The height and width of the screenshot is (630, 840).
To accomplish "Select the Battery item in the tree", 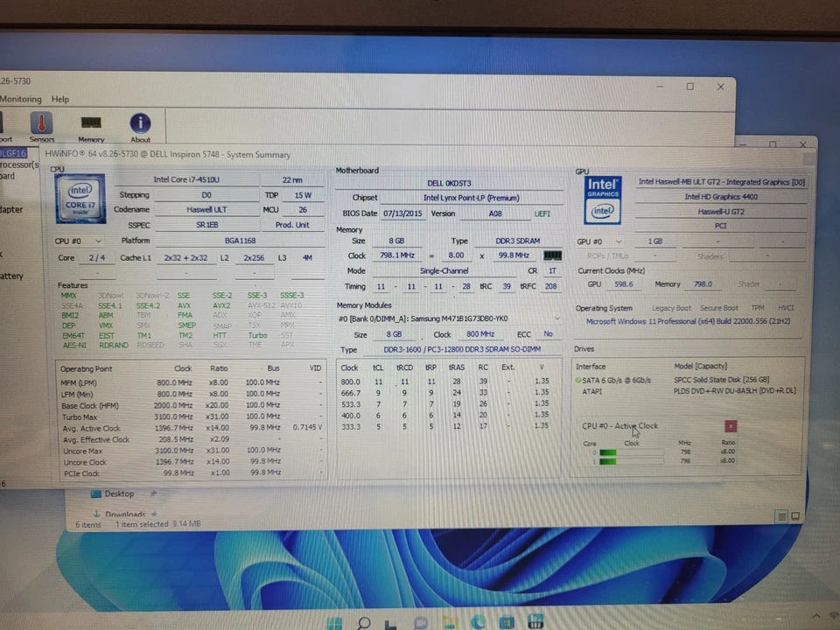I will pyautogui.click(x=11, y=276).
